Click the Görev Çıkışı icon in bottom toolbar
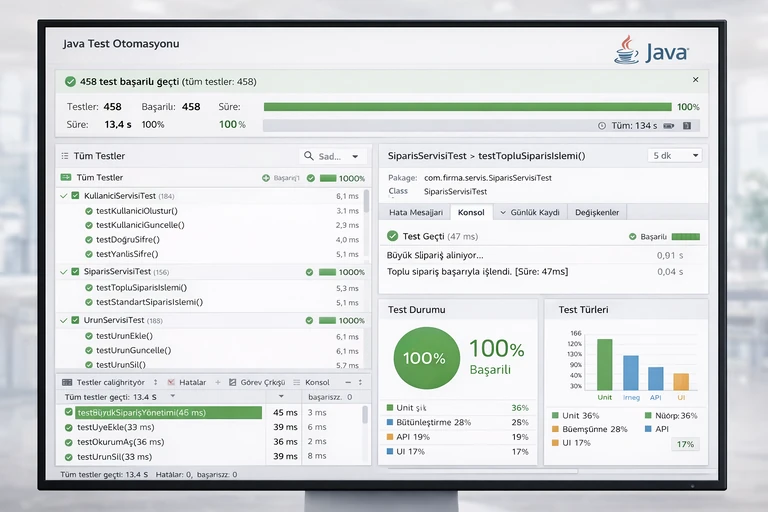 click(232, 382)
